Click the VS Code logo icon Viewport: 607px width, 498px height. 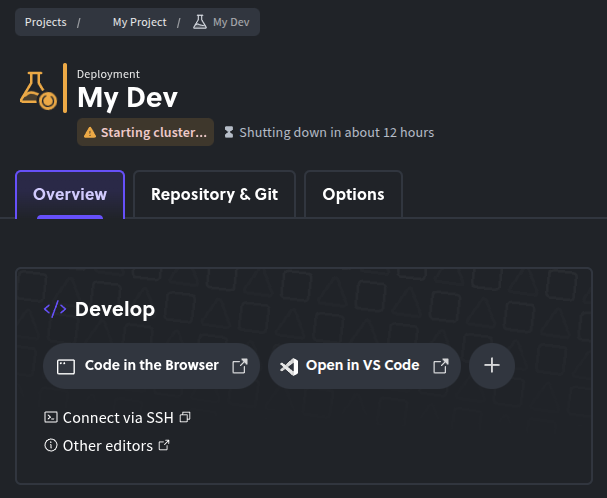tap(289, 366)
